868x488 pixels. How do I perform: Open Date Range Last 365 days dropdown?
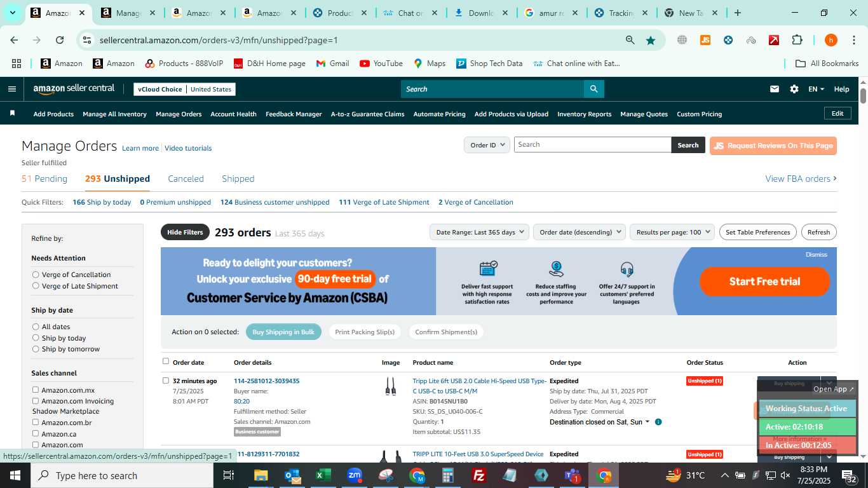pyautogui.click(x=480, y=232)
